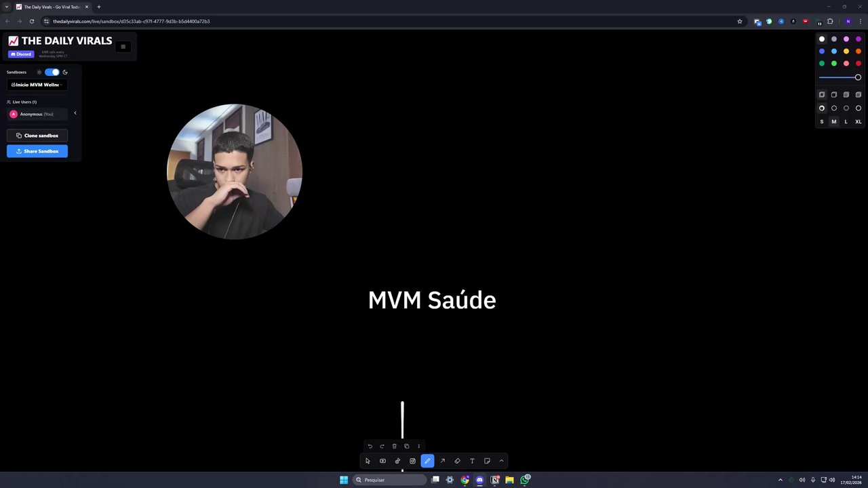Choose the YouTube embed tool
This screenshot has height=488, width=868.
click(x=382, y=461)
